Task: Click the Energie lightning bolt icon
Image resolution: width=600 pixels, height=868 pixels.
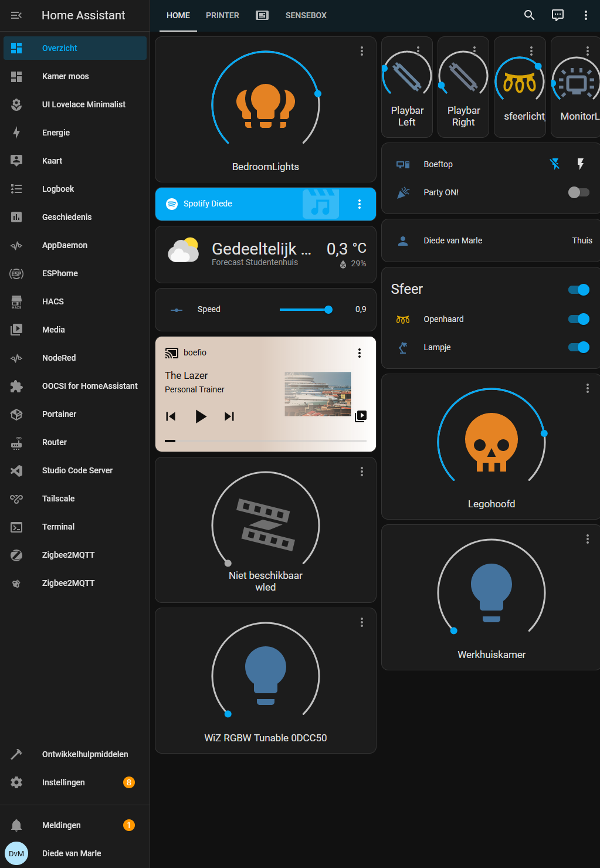Action: click(16, 133)
